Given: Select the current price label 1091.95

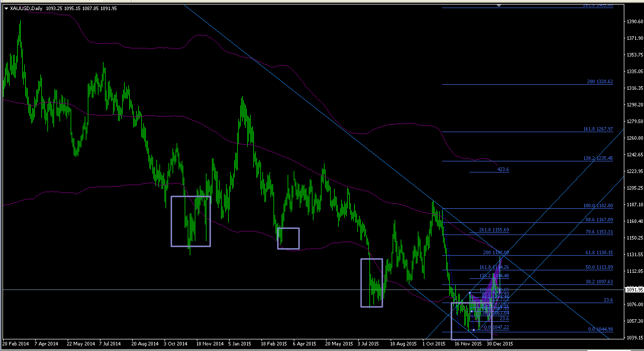Looking at the screenshot, I should 634,290.
